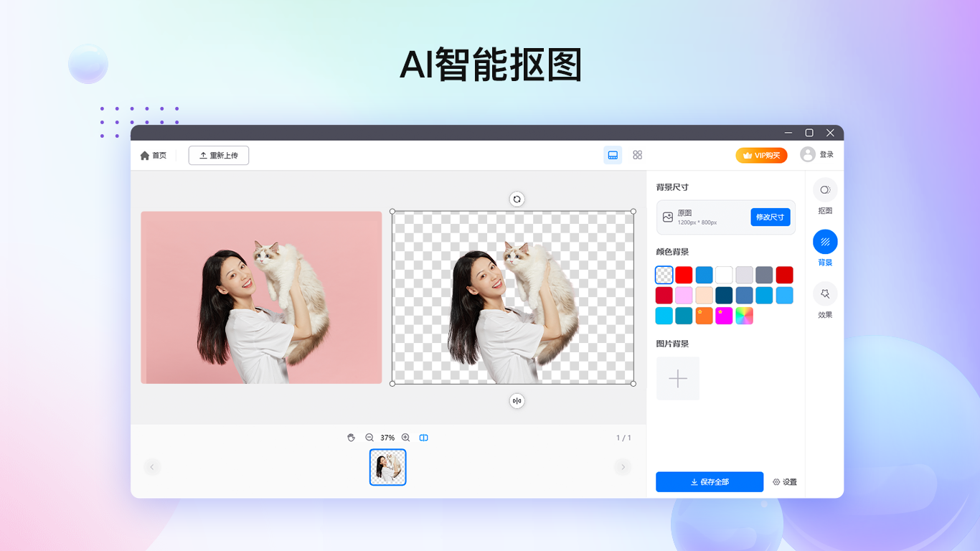This screenshot has height=551, width=980.
Task: Toggle the side-by-side compare view icon
Action: click(424, 438)
